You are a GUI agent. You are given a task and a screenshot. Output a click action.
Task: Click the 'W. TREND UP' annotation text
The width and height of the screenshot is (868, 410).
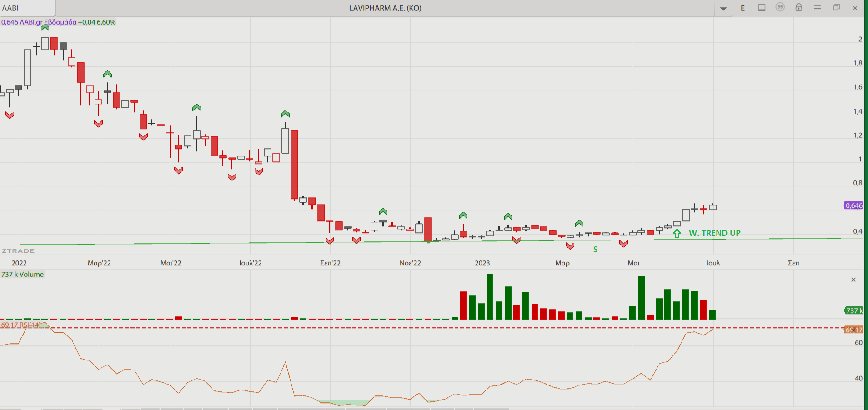pyautogui.click(x=715, y=233)
